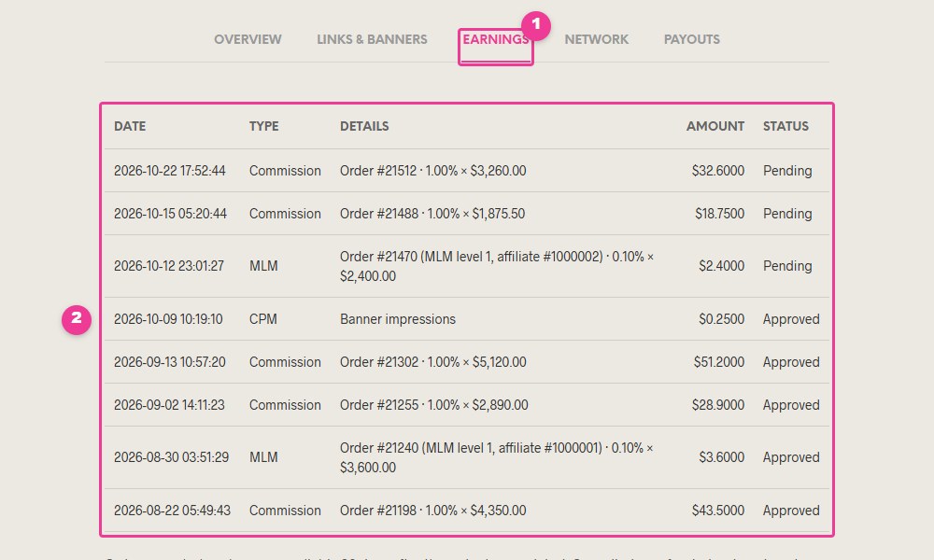Viewport: 934px width, 560px height.
Task: Click the Order #21488 details text
Action: coord(432,214)
